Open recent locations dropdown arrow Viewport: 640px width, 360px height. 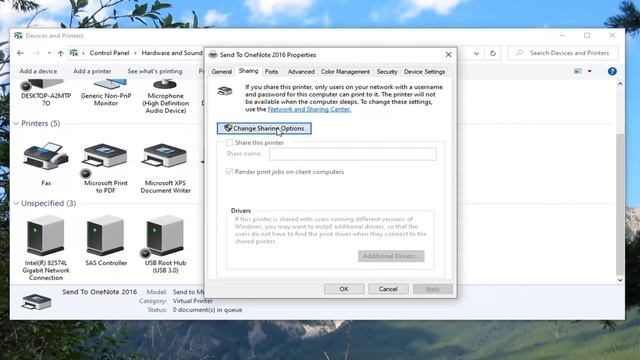click(x=49, y=53)
